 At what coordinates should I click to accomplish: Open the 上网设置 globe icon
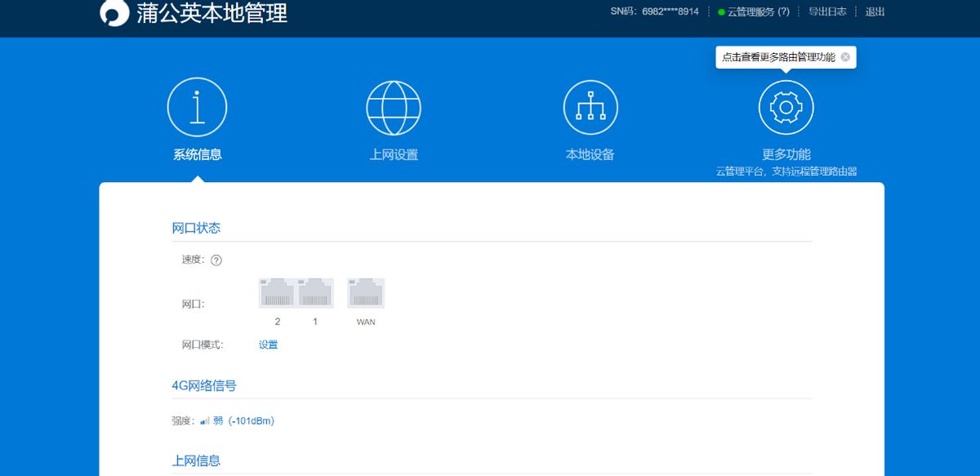pos(394,107)
